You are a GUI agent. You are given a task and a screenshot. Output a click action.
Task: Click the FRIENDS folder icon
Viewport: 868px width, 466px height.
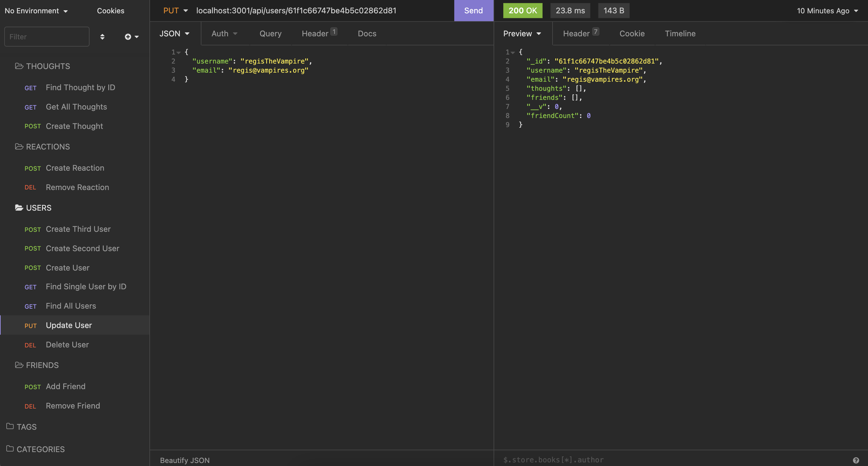pos(19,365)
